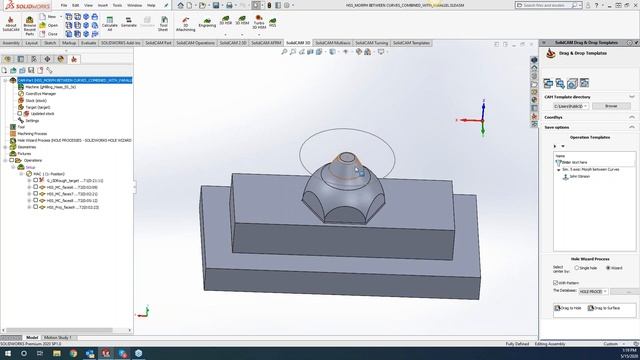Image resolution: width=640 pixels, height=360 pixels.
Task: Click the Generate icon
Action: coord(129,23)
